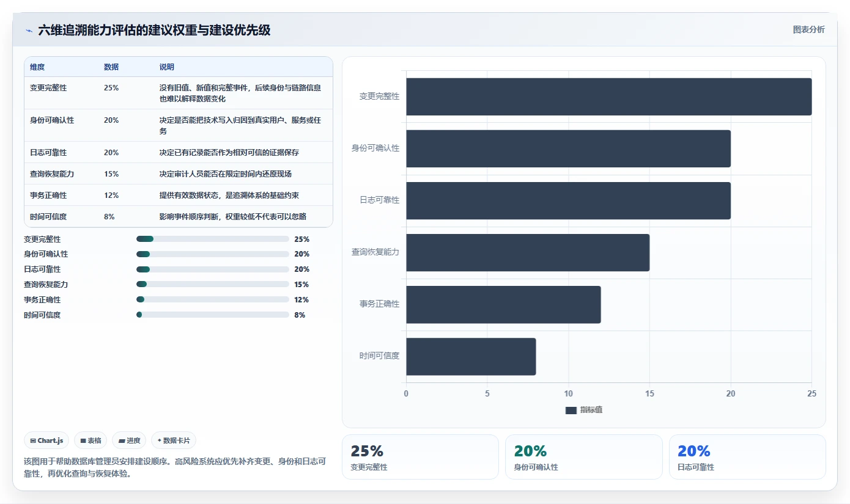Click the 变更完整性 bar in the chart
This screenshot has width=850, height=504.
609,97
